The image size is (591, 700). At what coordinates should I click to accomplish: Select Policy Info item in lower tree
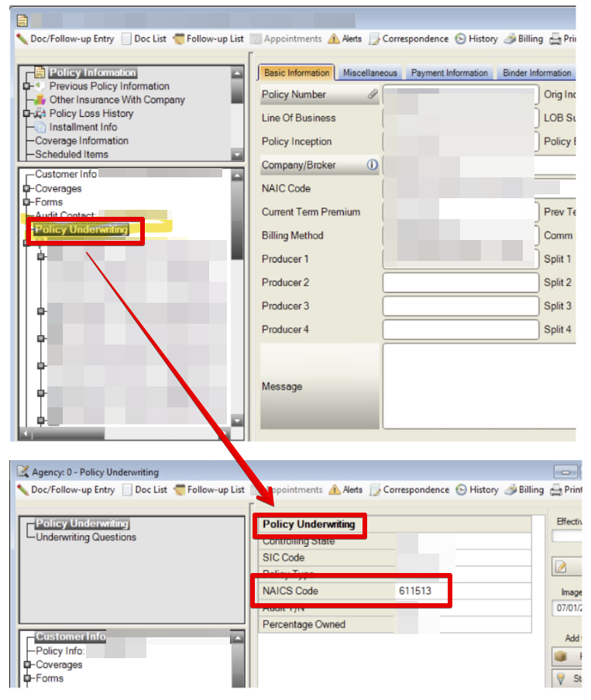point(60,651)
